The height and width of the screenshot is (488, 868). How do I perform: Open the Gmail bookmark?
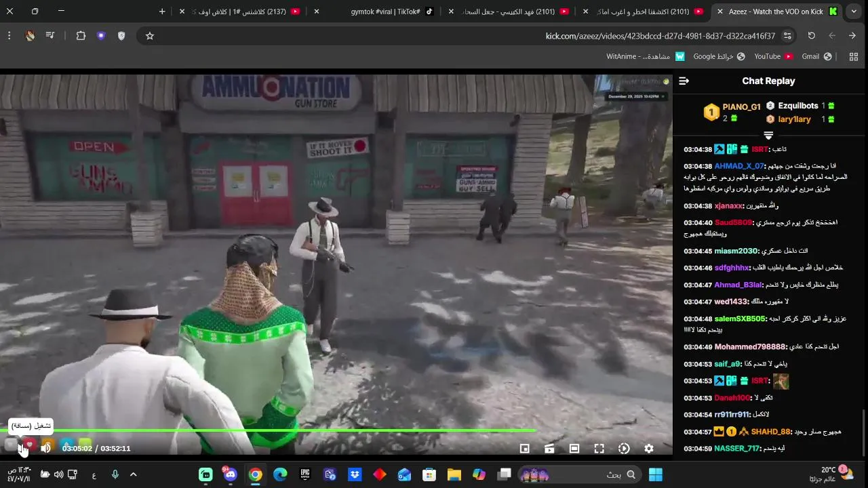pos(816,56)
